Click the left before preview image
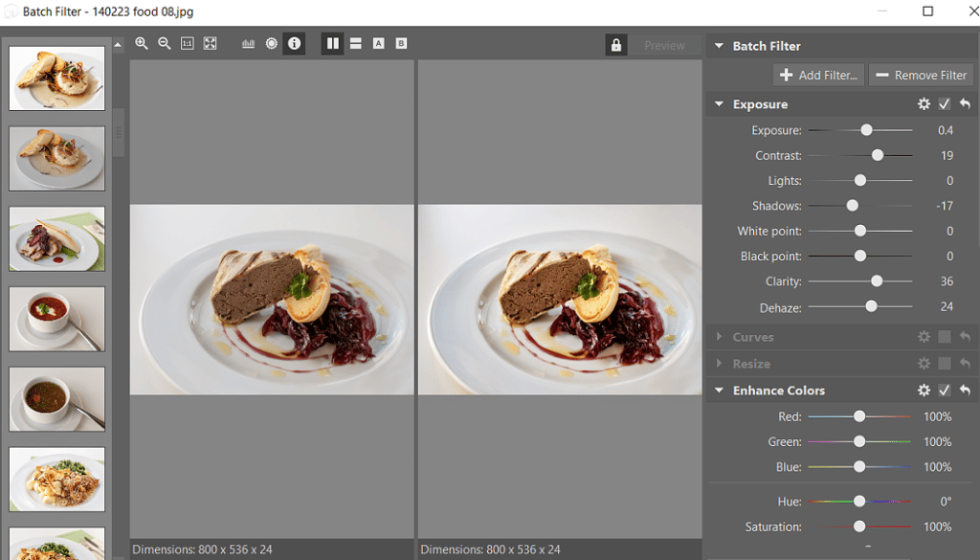Viewport: 980px width, 560px height. coord(272,300)
